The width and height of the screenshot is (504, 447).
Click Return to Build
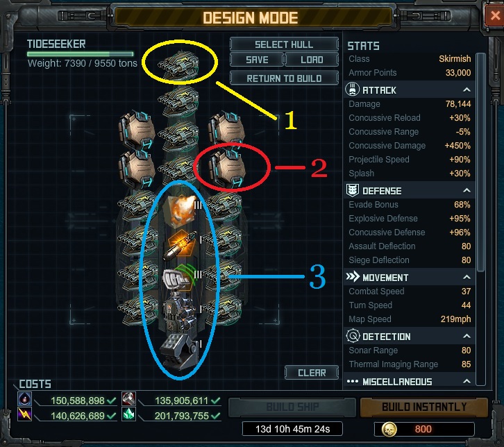click(x=284, y=78)
